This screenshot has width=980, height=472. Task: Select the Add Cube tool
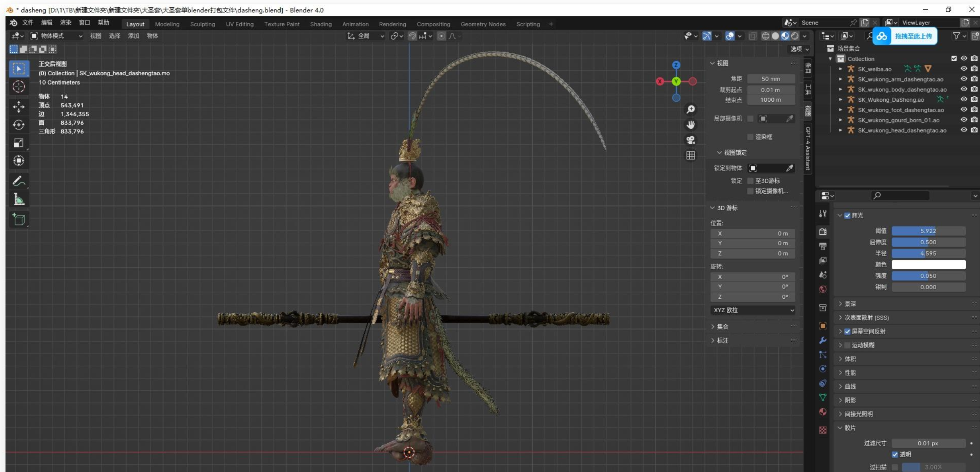pos(18,219)
